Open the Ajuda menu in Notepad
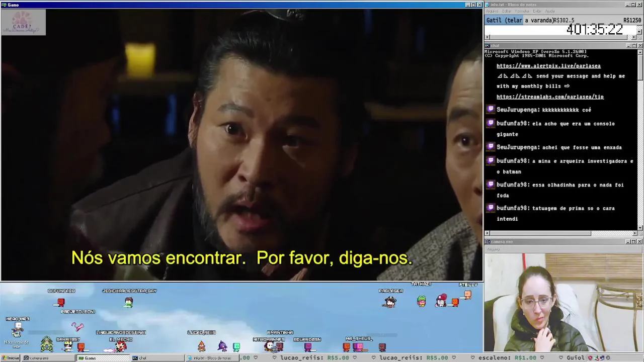Viewport: 644px width, 362px height. (x=550, y=11)
